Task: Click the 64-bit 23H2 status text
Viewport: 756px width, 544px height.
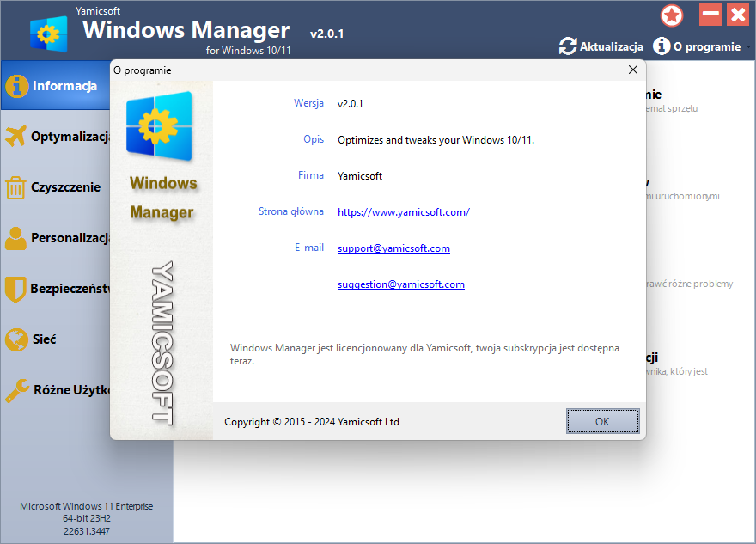Action: pos(86,518)
